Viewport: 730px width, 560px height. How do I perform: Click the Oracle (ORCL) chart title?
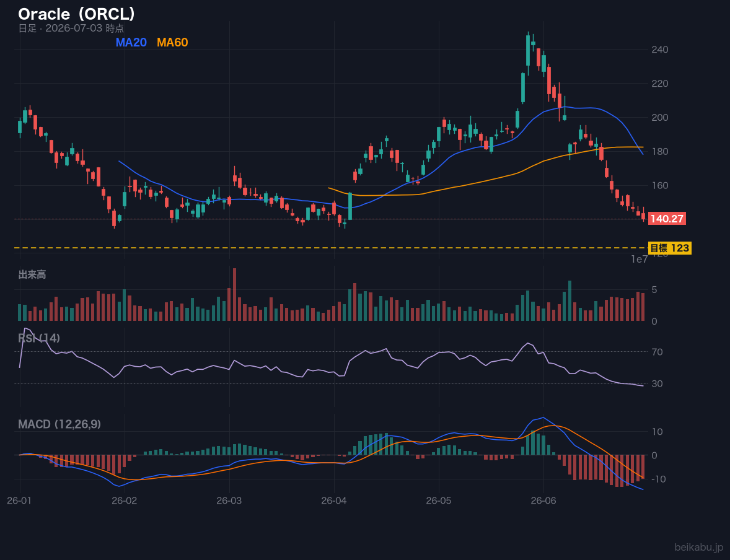point(76,14)
